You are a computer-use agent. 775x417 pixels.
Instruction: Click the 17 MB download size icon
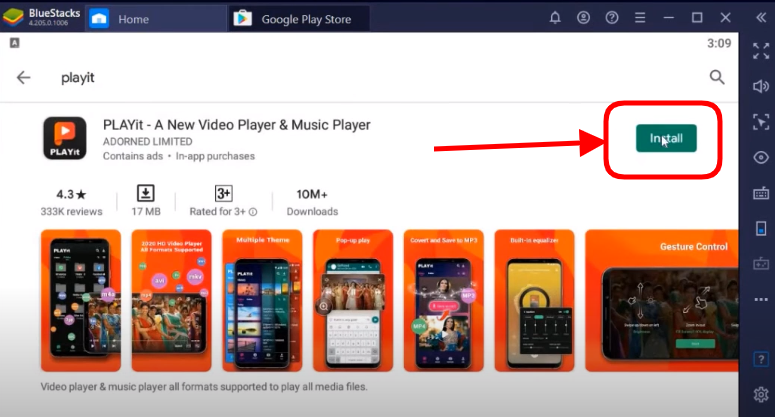coord(146,193)
